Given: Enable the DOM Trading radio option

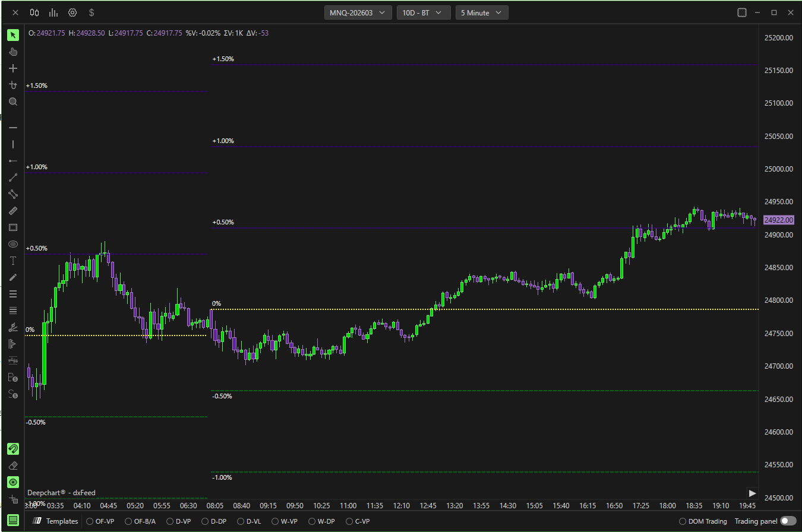Looking at the screenshot, I should 683,521.
